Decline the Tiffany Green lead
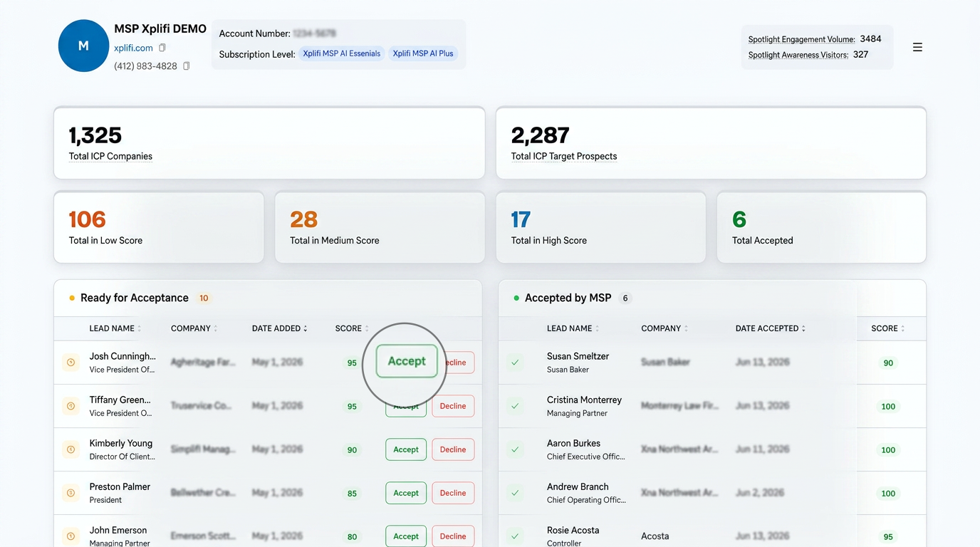This screenshot has height=547, width=980. coord(453,406)
